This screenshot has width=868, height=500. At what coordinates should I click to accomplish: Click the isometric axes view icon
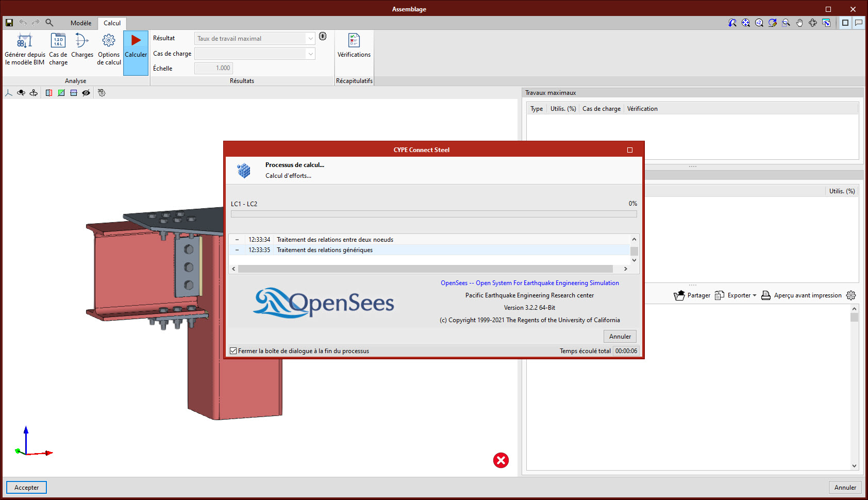pyautogui.click(x=9, y=93)
